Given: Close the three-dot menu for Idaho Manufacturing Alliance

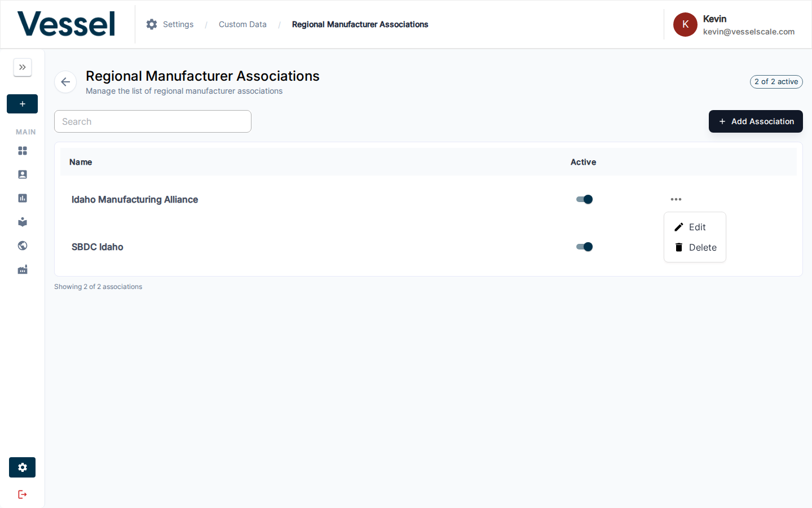Looking at the screenshot, I should click(x=676, y=199).
